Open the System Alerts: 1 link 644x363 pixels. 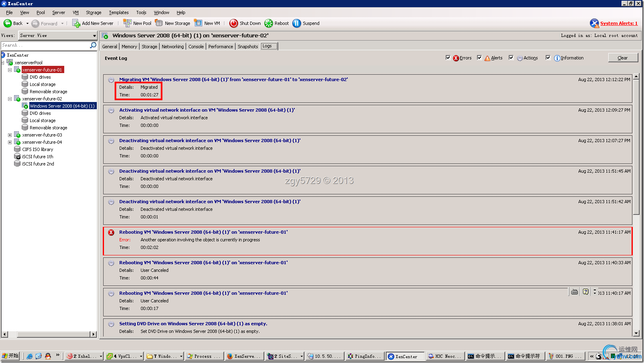point(619,23)
